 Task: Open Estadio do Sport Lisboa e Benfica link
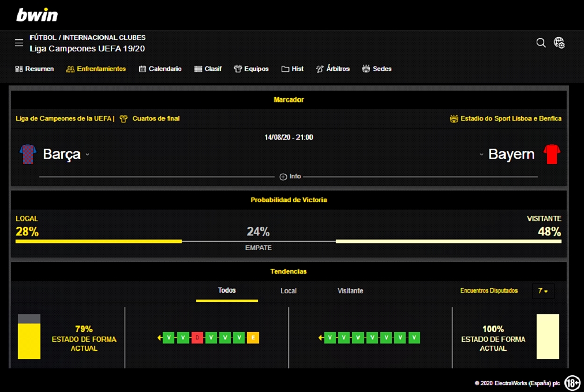511,118
